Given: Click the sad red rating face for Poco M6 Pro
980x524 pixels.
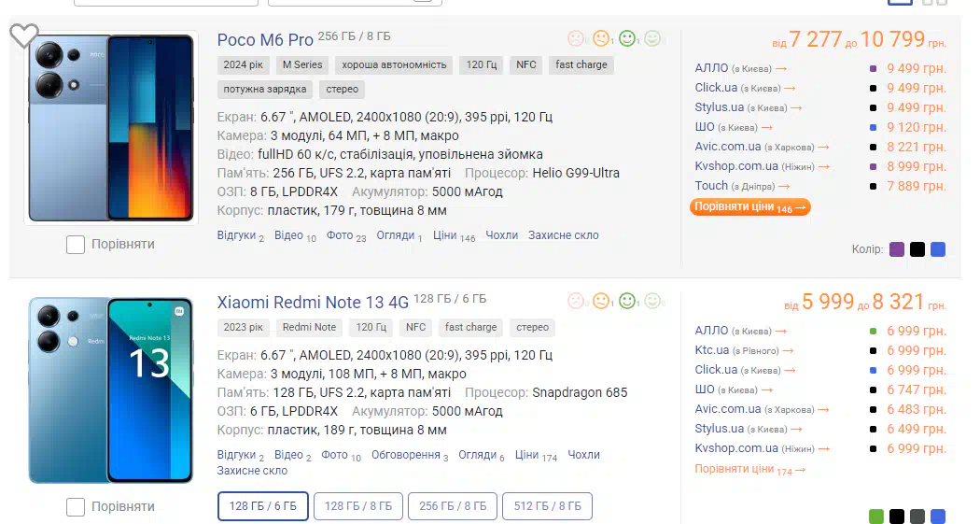Looking at the screenshot, I should click(x=575, y=39).
